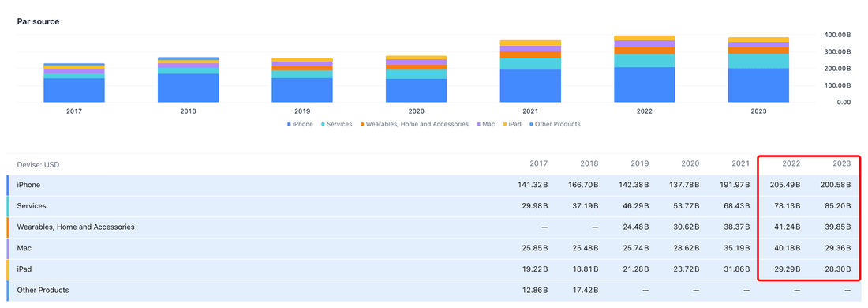Click the 2021 bar in chart
Viewport: 868px width, 308px height.
pos(530,71)
